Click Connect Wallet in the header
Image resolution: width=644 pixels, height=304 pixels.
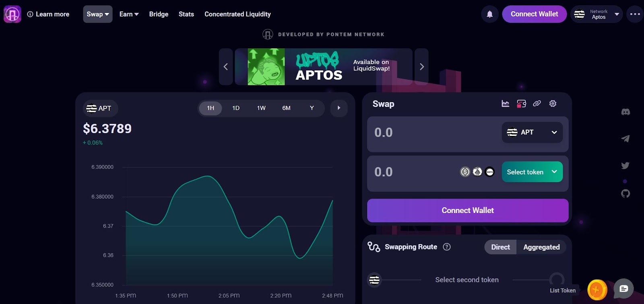pos(535,14)
